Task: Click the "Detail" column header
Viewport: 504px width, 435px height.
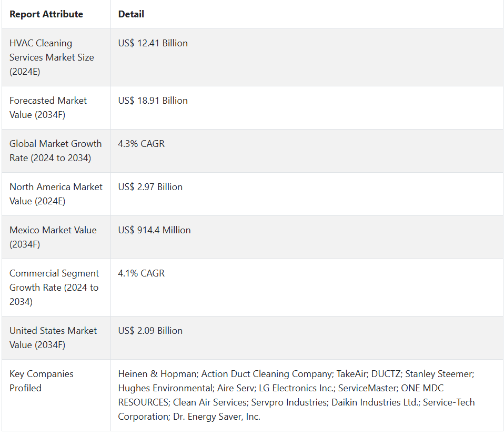Action: (x=131, y=14)
